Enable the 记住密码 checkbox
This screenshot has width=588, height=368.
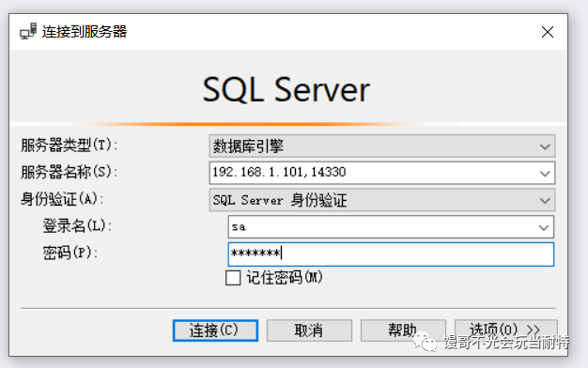coord(233,278)
